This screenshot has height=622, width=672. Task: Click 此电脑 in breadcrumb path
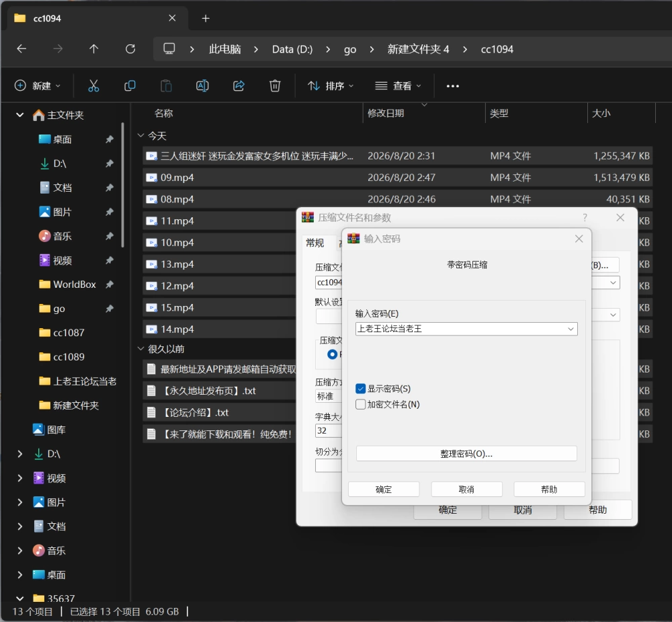[x=224, y=49]
